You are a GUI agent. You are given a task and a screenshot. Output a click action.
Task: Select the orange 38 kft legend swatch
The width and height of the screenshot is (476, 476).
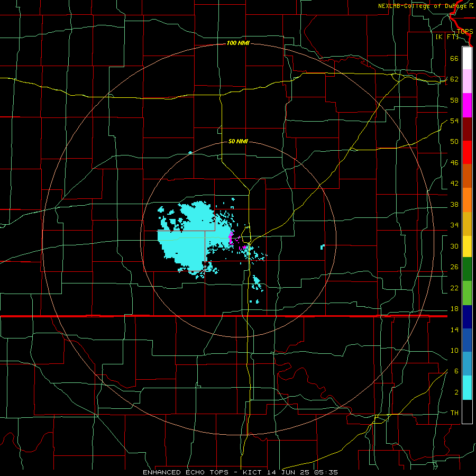pos(467,200)
